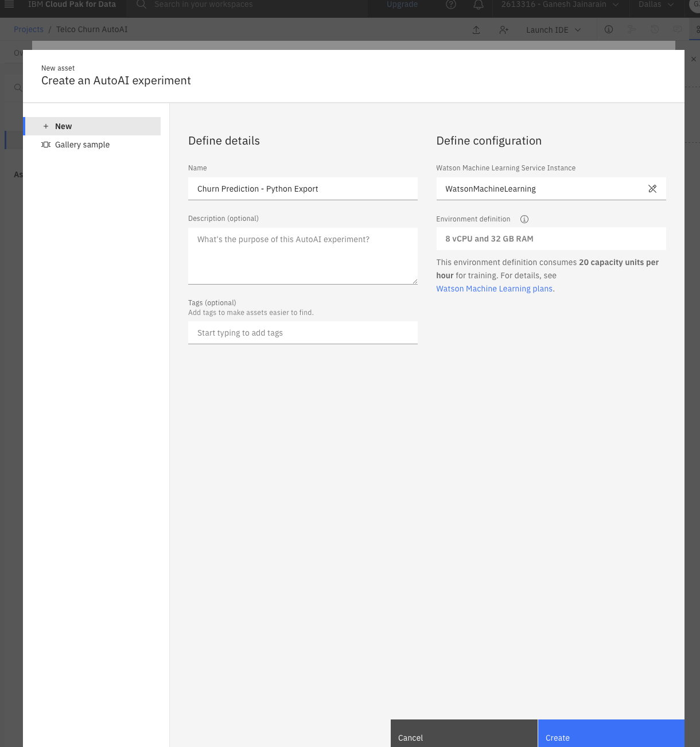
Task: Click the Create an AutoAI experiment title
Action: pyautogui.click(x=116, y=80)
